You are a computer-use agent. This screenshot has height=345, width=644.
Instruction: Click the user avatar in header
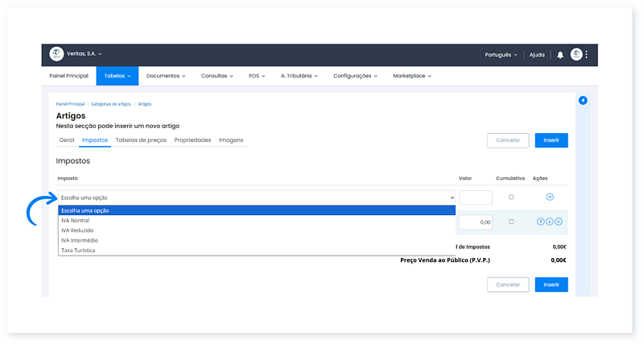(576, 55)
